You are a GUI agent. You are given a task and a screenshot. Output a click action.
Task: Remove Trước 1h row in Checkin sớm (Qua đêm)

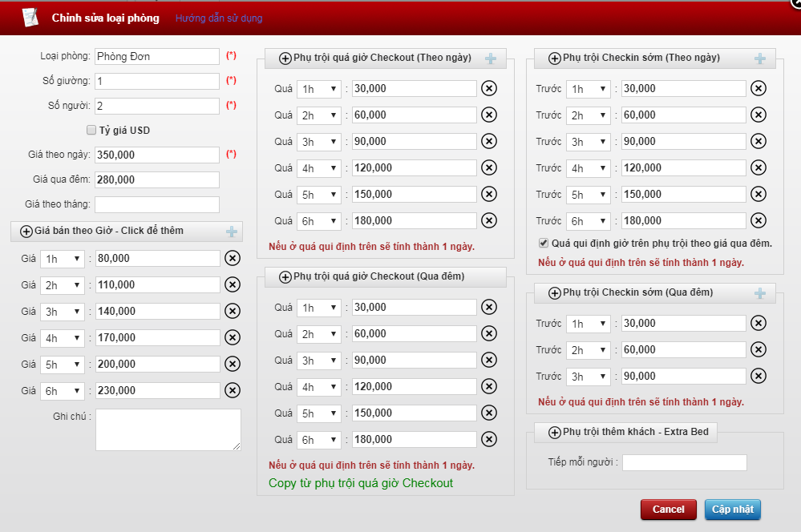pyautogui.click(x=758, y=323)
